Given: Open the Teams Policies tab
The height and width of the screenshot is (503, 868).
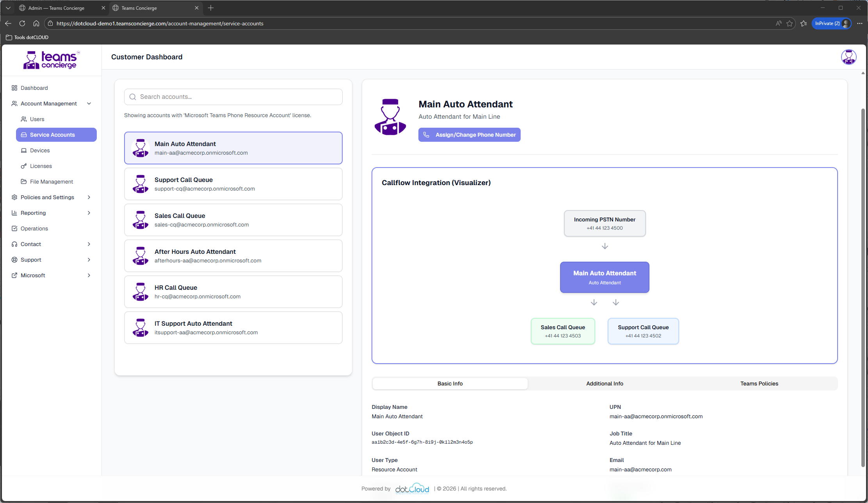Looking at the screenshot, I should 759,383.
